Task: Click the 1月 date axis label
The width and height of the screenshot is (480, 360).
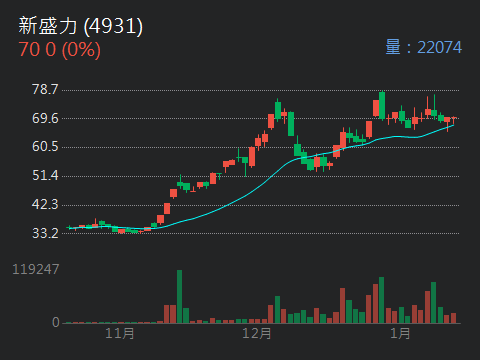Action: (x=400, y=334)
